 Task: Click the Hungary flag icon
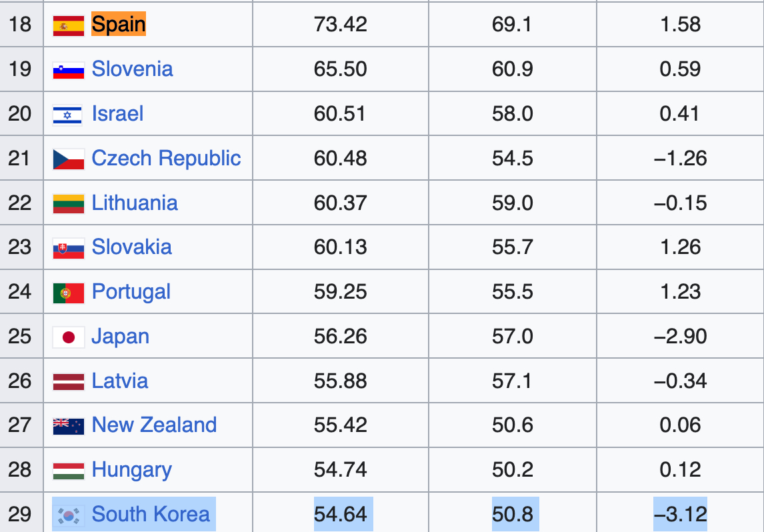pyautogui.click(x=68, y=471)
